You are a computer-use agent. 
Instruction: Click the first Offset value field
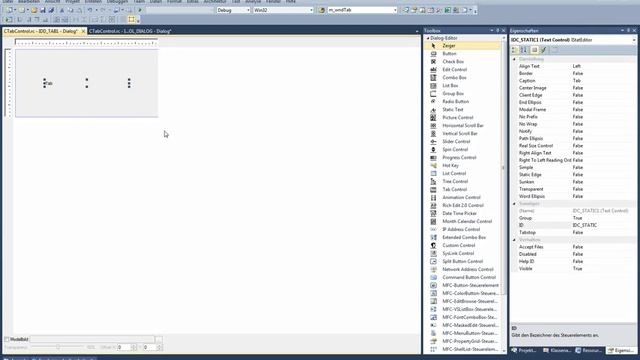[x=124, y=347]
